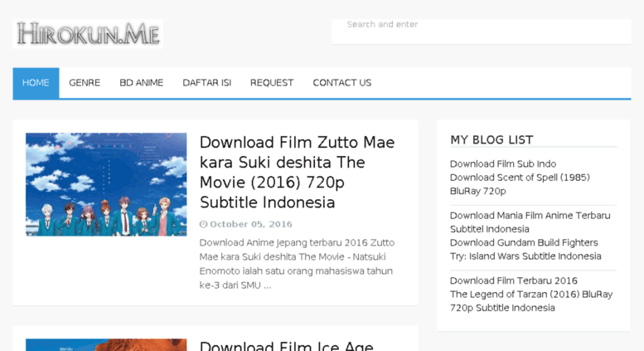The width and height of the screenshot is (644, 351).
Task: Click the October 05, 2016 post date
Action: (251, 224)
